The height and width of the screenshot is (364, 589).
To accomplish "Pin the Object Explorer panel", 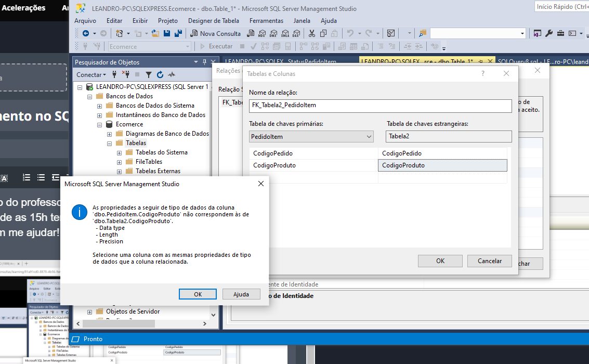I will click(204, 62).
